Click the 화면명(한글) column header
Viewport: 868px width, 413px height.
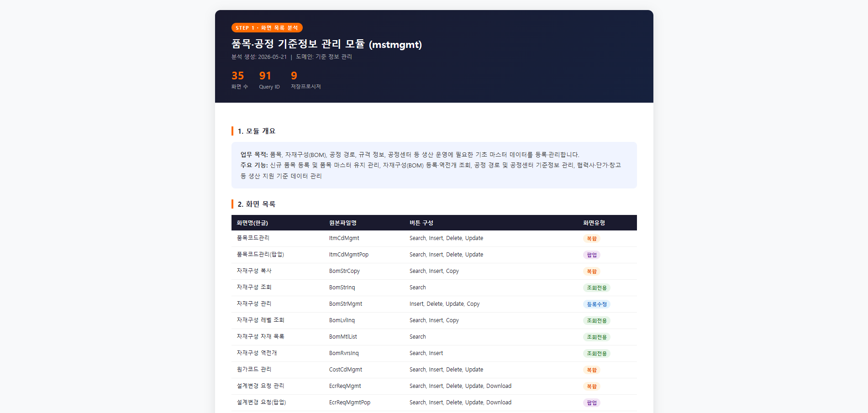(x=252, y=223)
